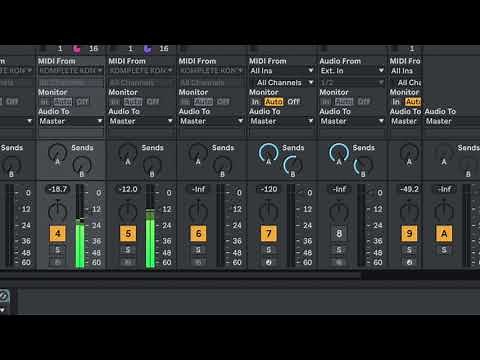This screenshot has height=360, width=480.
Task: Solo return track A
Action: click(x=444, y=250)
